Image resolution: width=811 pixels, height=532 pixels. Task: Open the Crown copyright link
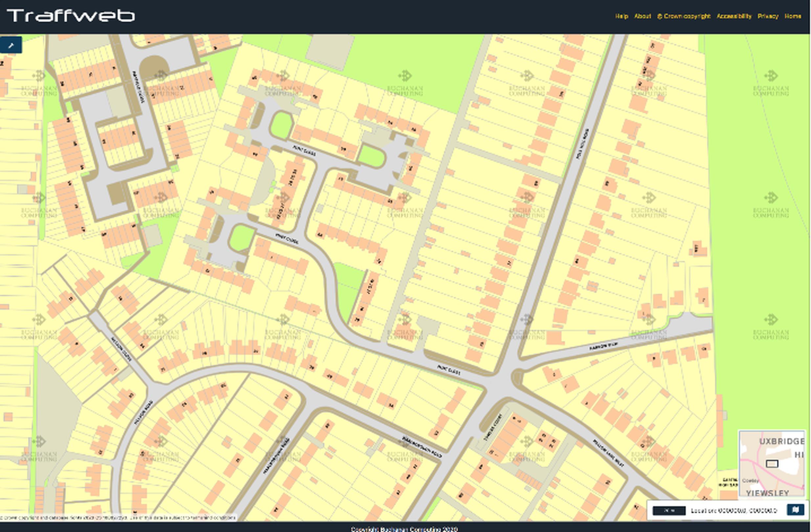(x=684, y=16)
